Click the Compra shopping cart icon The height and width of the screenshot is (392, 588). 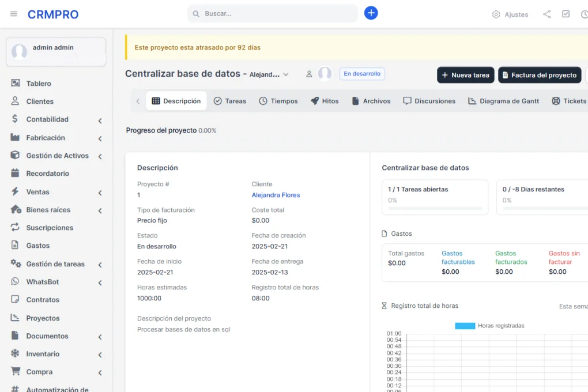(16, 371)
